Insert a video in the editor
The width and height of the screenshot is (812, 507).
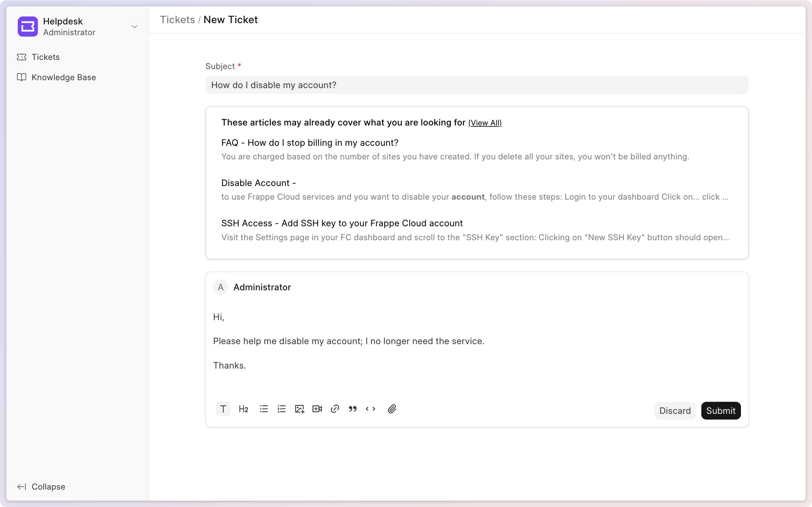[x=317, y=409]
